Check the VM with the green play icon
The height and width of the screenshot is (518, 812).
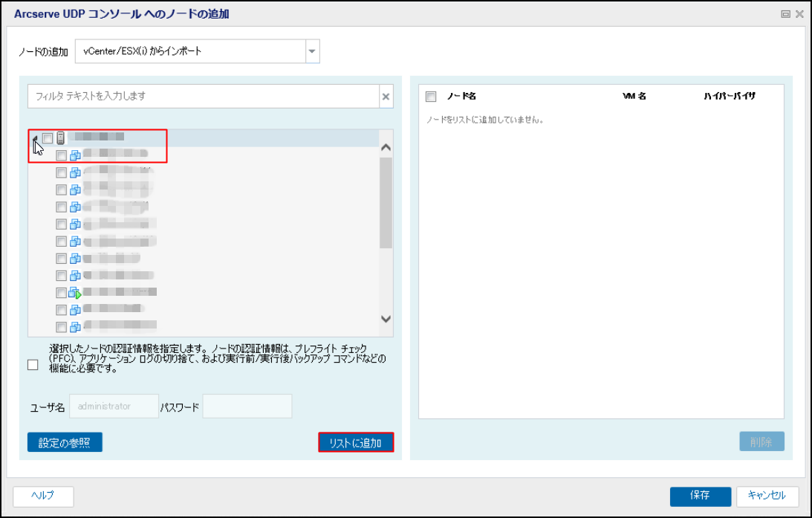[x=61, y=293]
